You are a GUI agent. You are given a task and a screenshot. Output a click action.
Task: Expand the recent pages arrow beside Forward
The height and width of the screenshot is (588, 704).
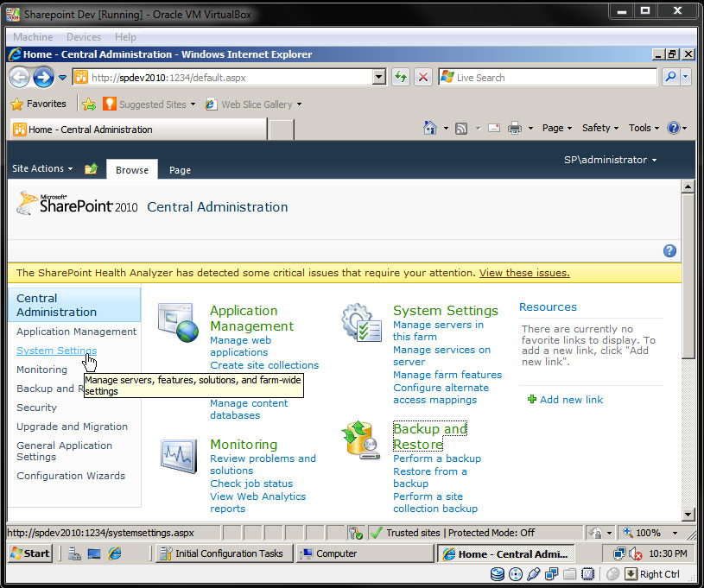pos(62,78)
